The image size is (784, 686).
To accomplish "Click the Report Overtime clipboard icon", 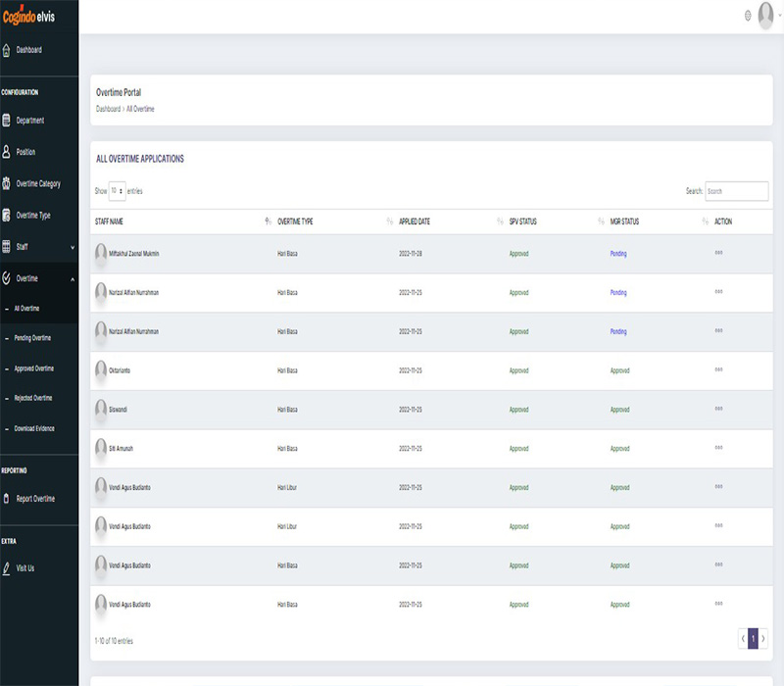I will pyautogui.click(x=7, y=499).
